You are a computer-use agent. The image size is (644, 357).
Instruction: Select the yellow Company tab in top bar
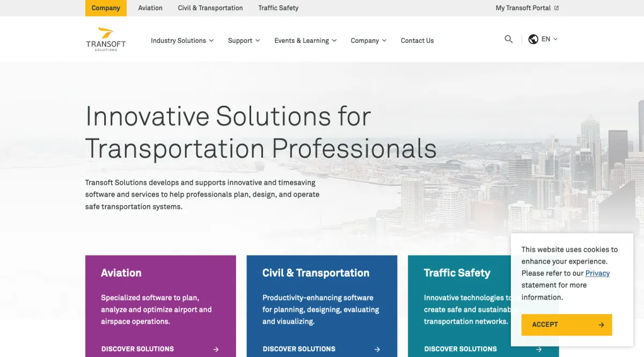tap(106, 8)
